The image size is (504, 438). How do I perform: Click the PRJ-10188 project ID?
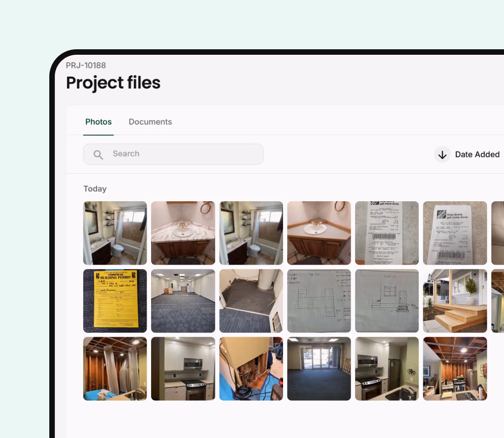point(86,65)
